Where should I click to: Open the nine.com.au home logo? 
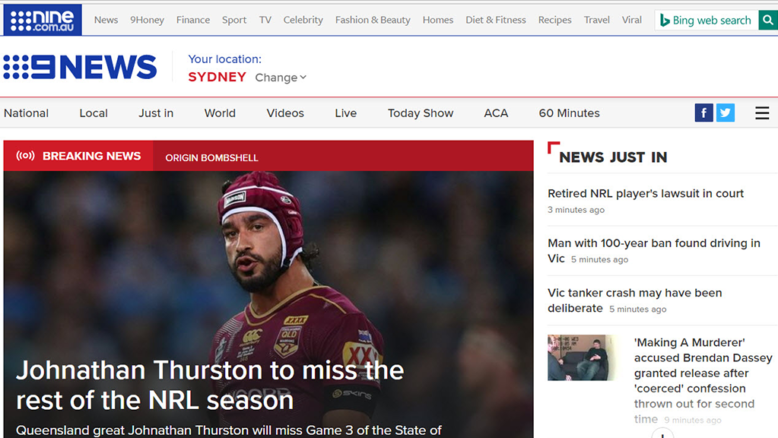click(x=43, y=20)
